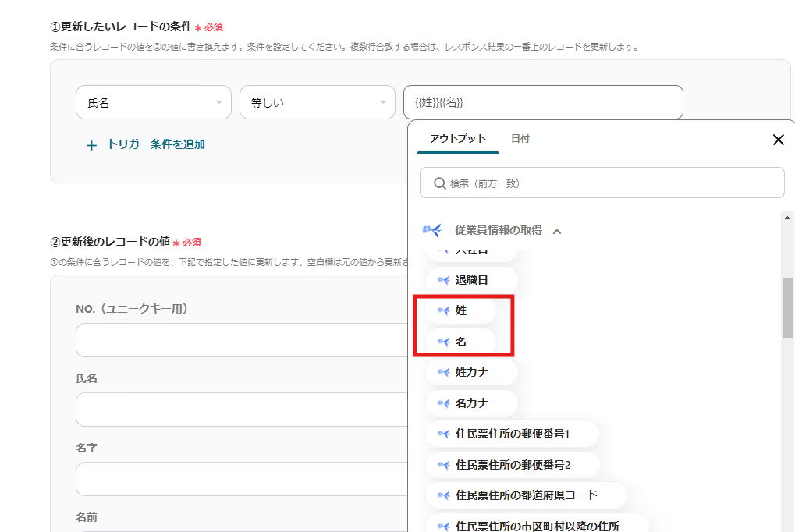Click the 検索 search box

click(x=602, y=183)
